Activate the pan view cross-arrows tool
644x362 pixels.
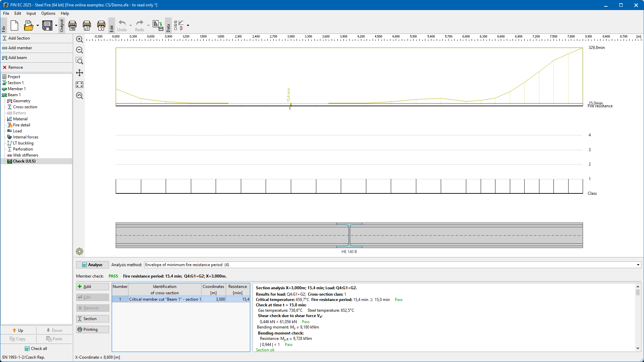click(x=79, y=73)
